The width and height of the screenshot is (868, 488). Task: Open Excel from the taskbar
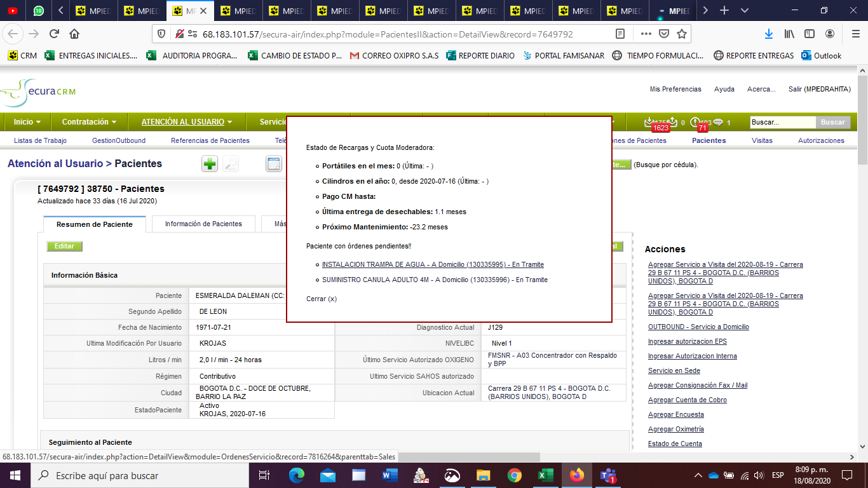(545, 475)
